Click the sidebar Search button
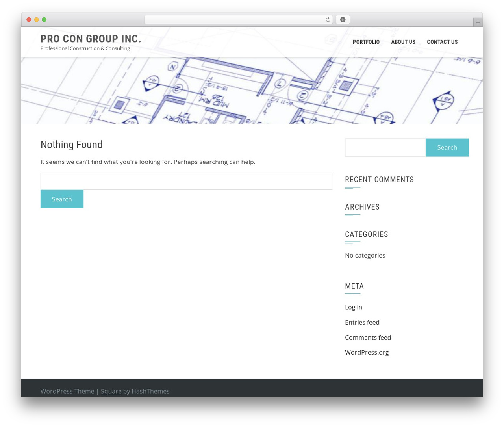 [x=447, y=147]
